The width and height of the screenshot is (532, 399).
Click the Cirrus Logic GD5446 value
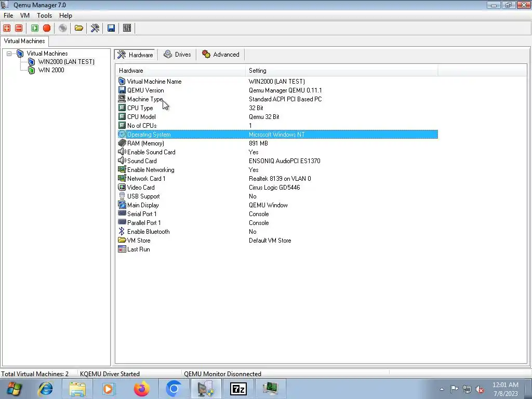click(x=274, y=187)
